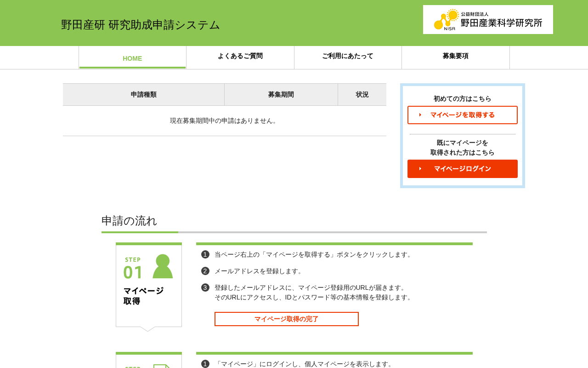Click the 募集期間 column header
This screenshot has height=368, width=588.
pyautogui.click(x=281, y=94)
